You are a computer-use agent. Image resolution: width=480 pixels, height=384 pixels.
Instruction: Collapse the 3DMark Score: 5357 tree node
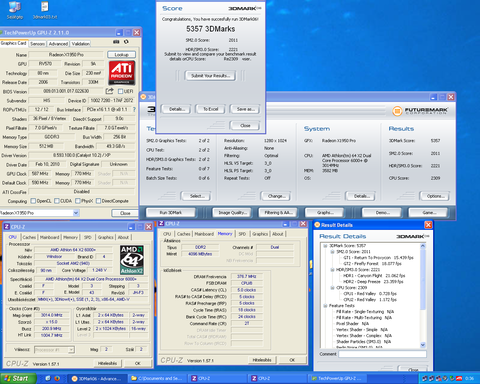tap(325, 246)
